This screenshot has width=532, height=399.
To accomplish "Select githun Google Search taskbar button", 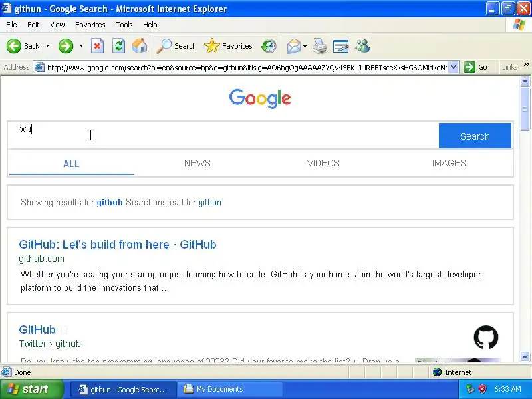I will tap(124, 389).
